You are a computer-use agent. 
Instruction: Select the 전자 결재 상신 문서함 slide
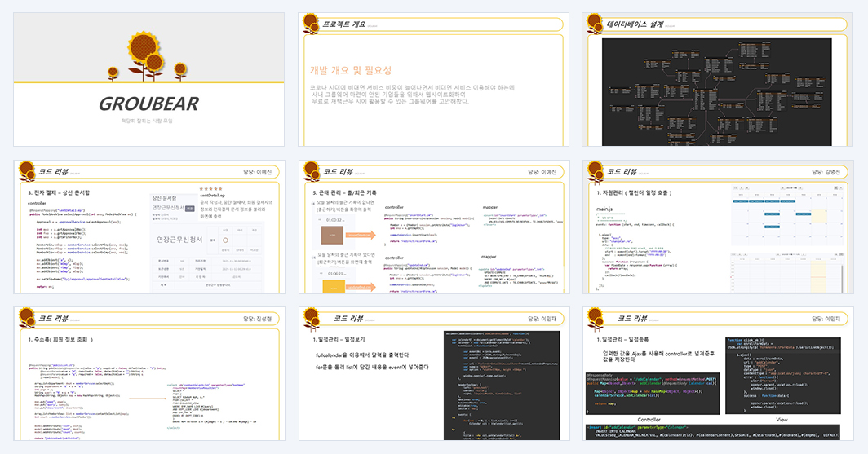[x=149, y=227]
